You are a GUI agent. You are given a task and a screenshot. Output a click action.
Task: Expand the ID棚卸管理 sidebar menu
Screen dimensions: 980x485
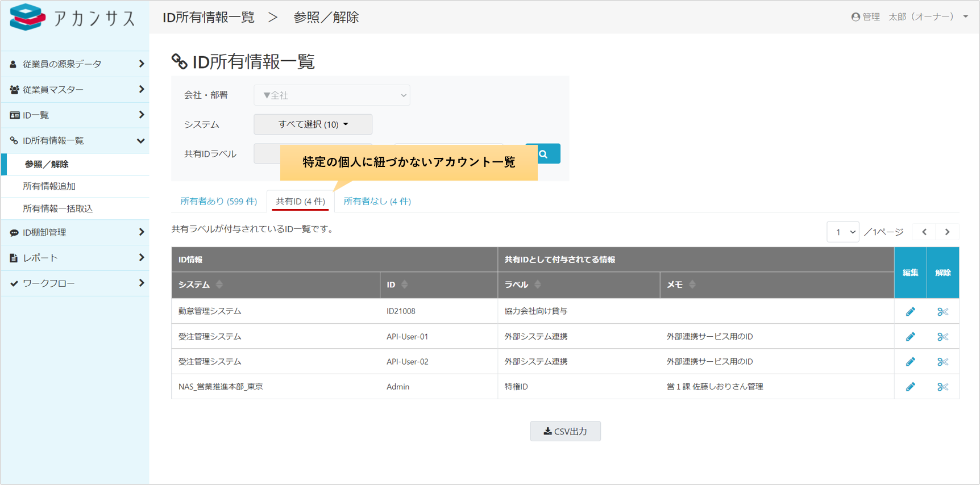point(75,232)
